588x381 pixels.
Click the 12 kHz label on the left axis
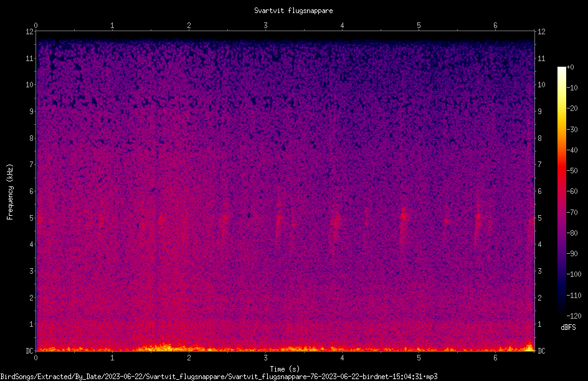coord(30,32)
